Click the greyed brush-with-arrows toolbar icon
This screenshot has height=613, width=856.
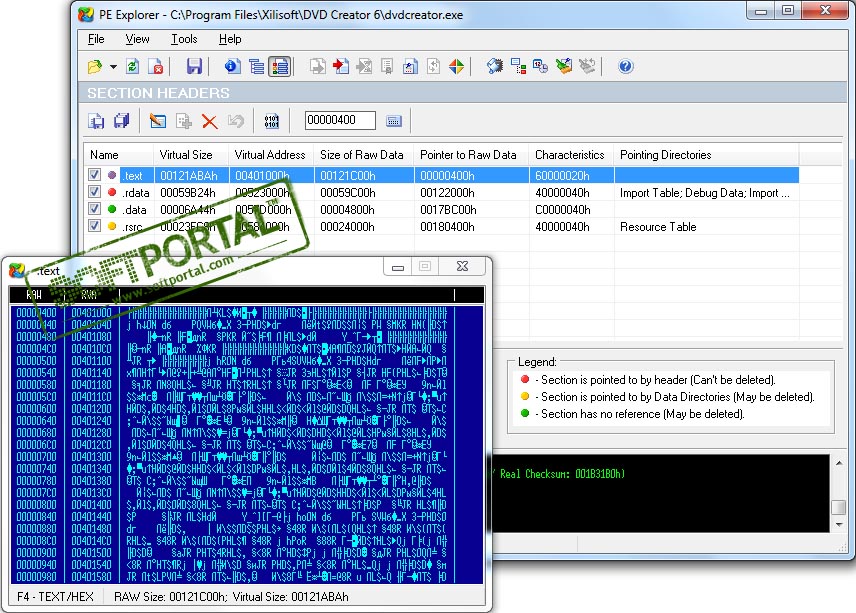(x=587, y=67)
